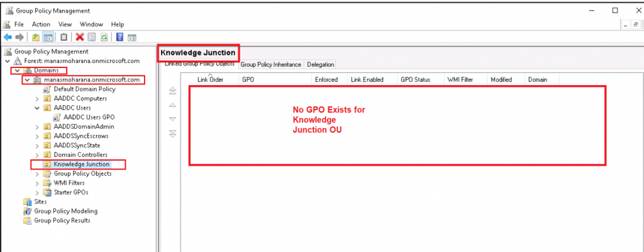The width and height of the screenshot is (644, 252).
Task: Click the red X Delete toolbar icon
Action: pos(79,37)
